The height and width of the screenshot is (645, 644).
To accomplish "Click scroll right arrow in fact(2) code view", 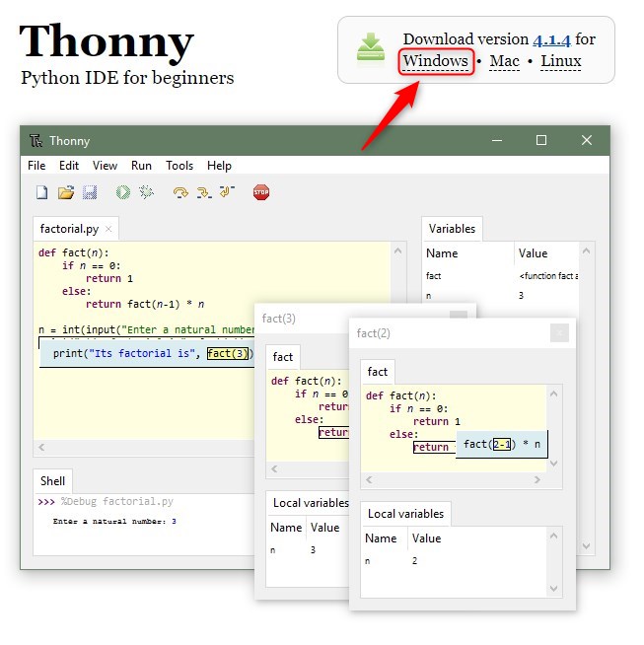I will [x=537, y=480].
